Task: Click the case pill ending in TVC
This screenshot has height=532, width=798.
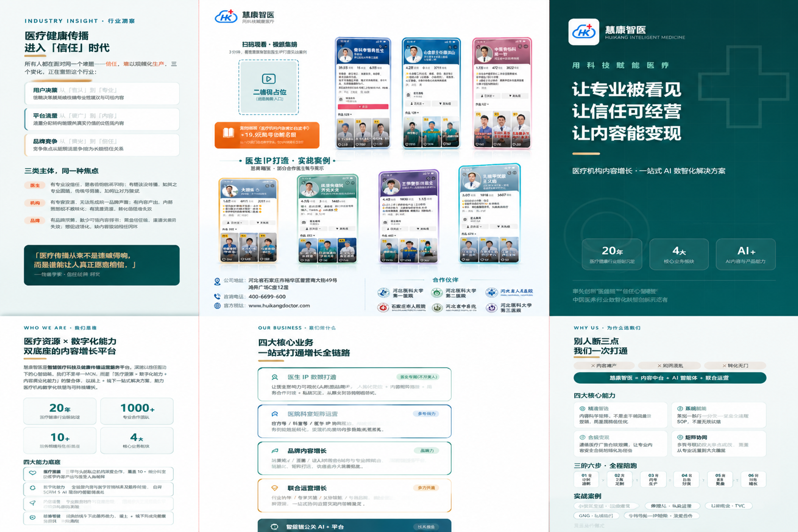Action: [728, 506]
